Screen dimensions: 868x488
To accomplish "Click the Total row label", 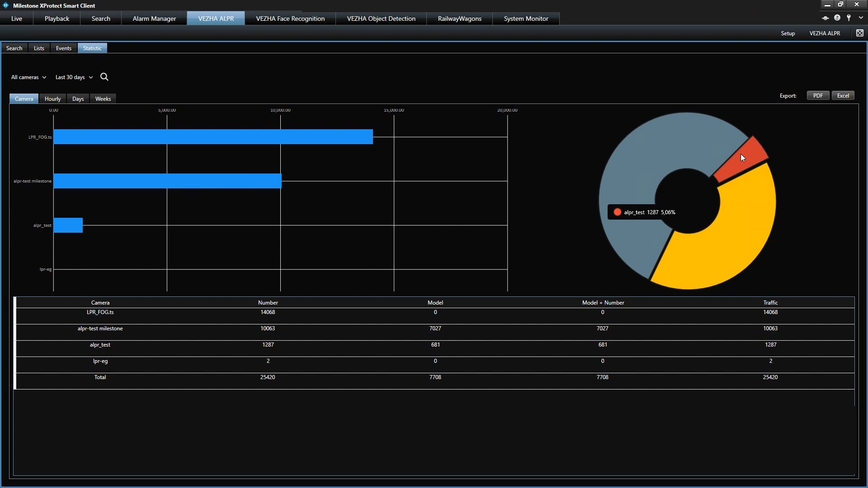I will [100, 377].
